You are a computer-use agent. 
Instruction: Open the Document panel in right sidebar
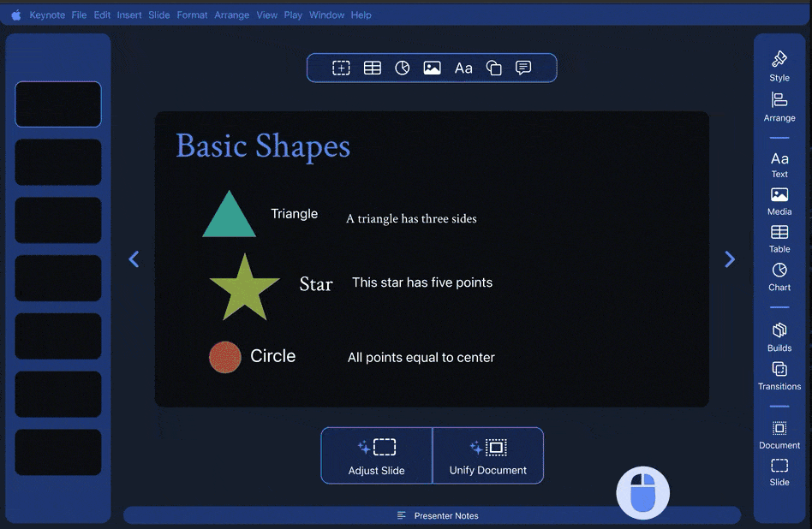pos(779,436)
